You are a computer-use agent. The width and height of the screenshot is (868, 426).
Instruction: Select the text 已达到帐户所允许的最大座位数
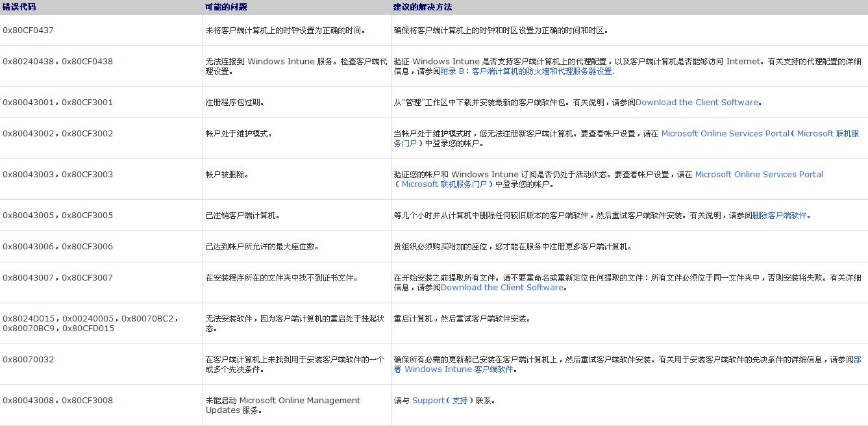pyautogui.click(x=262, y=247)
